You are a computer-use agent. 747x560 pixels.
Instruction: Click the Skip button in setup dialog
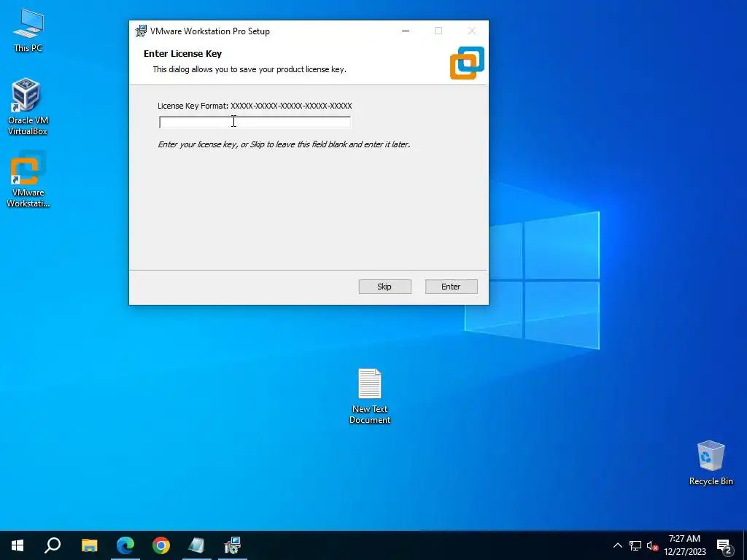coord(384,286)
